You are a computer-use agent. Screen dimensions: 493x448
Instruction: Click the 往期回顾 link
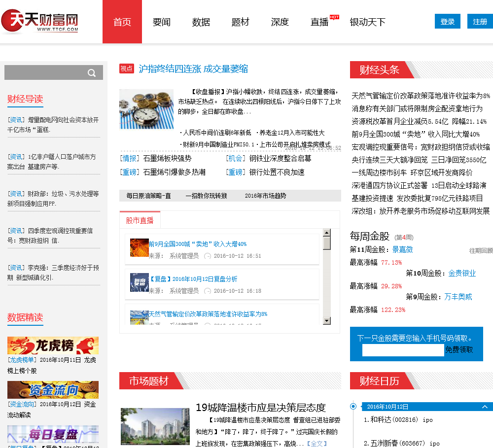coord(481,250)
